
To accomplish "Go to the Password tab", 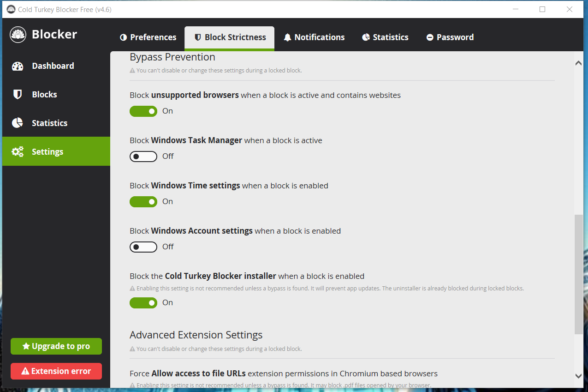I will [x=450, y=37].
